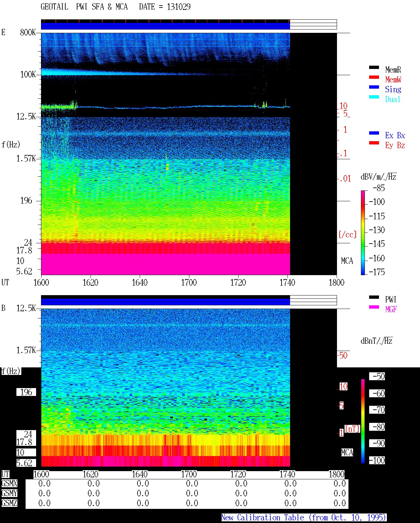
Task: Click the -100 B-field scale value
Action: pos(377,461)
